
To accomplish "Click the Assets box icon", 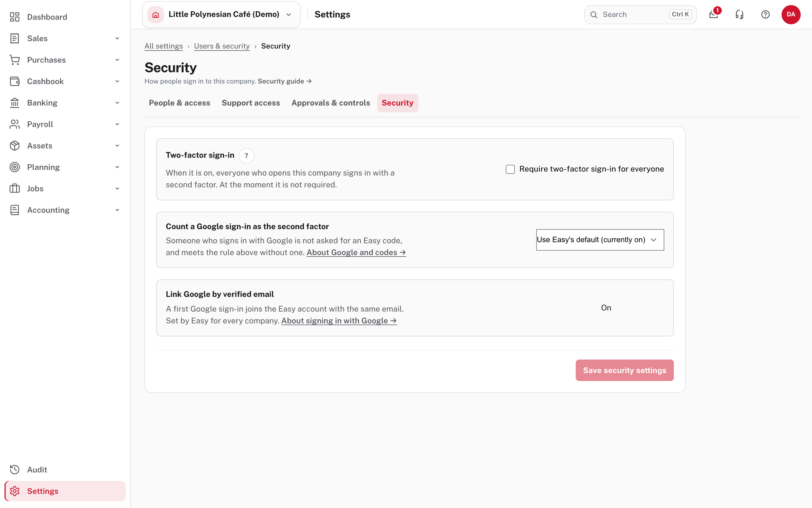I will point(14,146).
